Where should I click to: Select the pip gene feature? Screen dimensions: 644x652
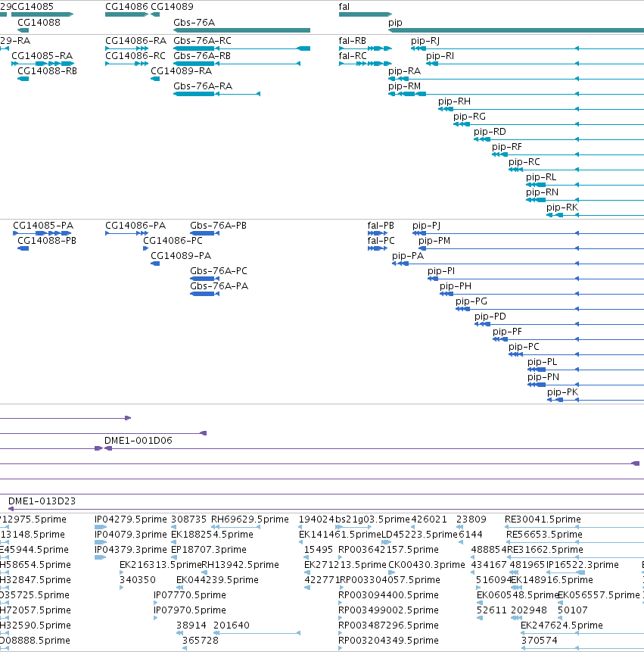(x=515, y=30)
